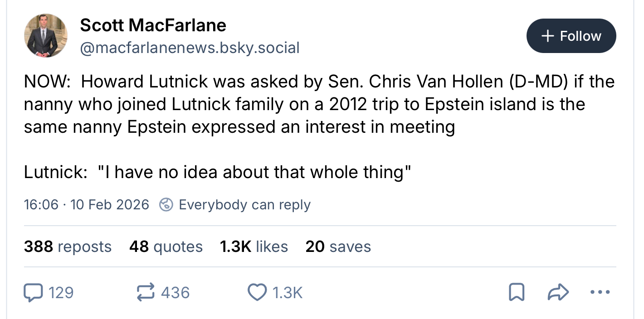Click the "Everybody can reply" label
The image size is (644, 319).
pyautogui.click(x=244, y=205)
